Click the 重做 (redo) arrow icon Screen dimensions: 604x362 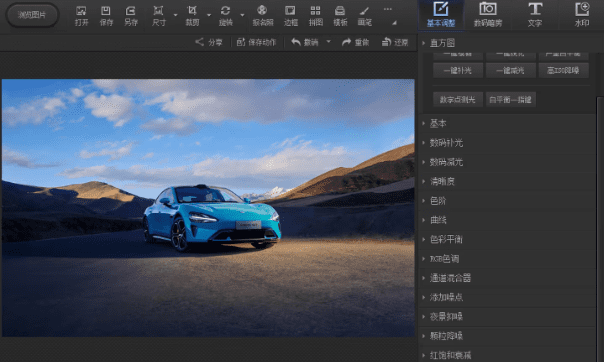(346, 42)
